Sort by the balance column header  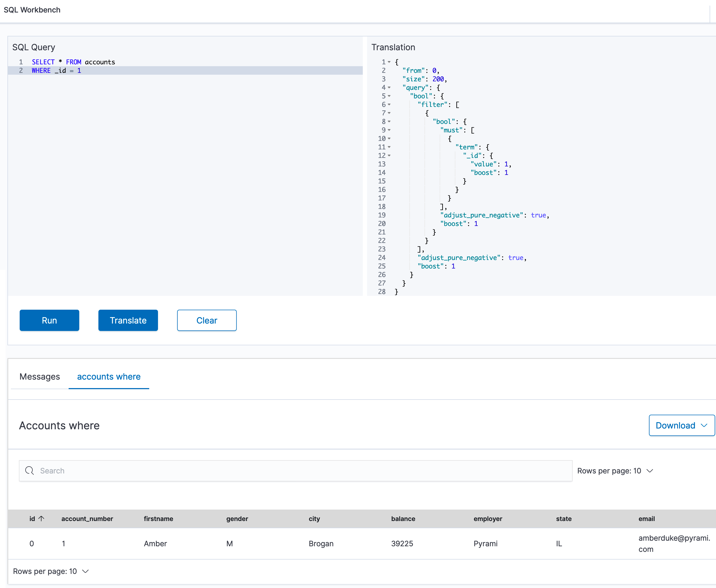coord(403,519)
